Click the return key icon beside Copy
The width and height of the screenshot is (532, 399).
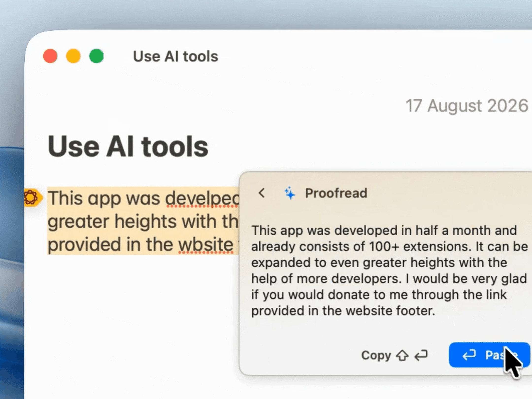click(421, 355)
